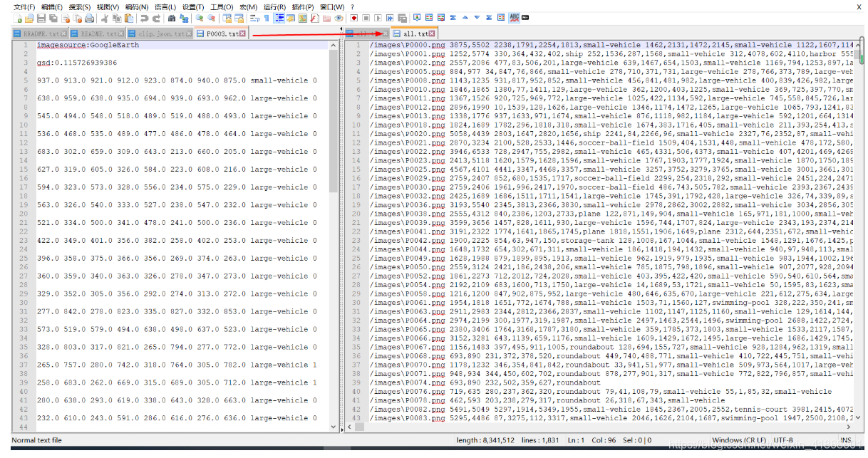Open the 编辑(E) menu
The width and height of the screenshot is (868, 458).
click(52, 7)
